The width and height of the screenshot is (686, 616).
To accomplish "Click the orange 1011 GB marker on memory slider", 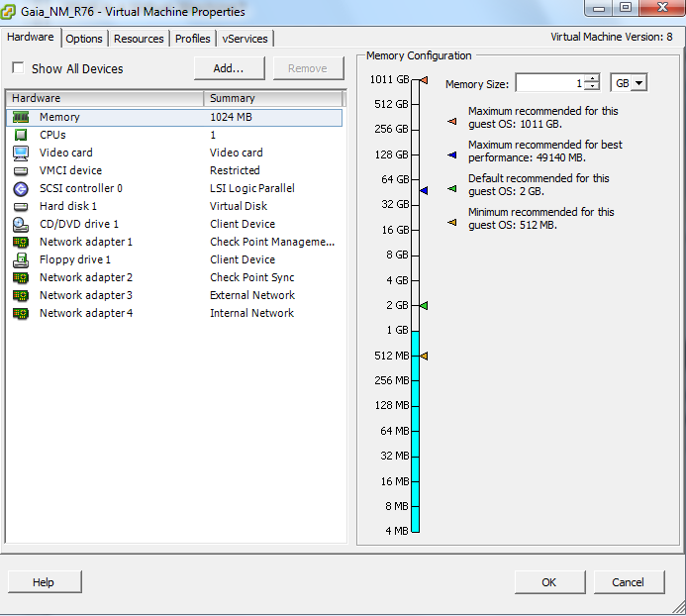I will pyautogui.click(x=424, y=80).
